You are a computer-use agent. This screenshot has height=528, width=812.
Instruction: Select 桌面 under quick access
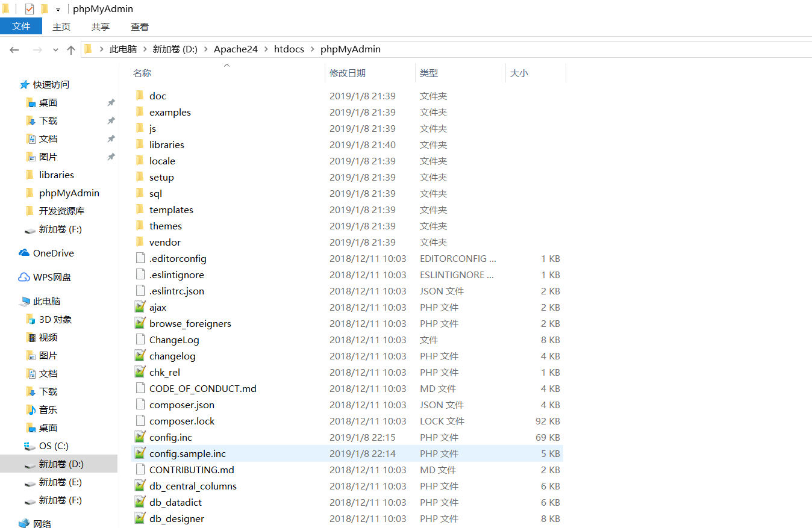click(48, 103)
